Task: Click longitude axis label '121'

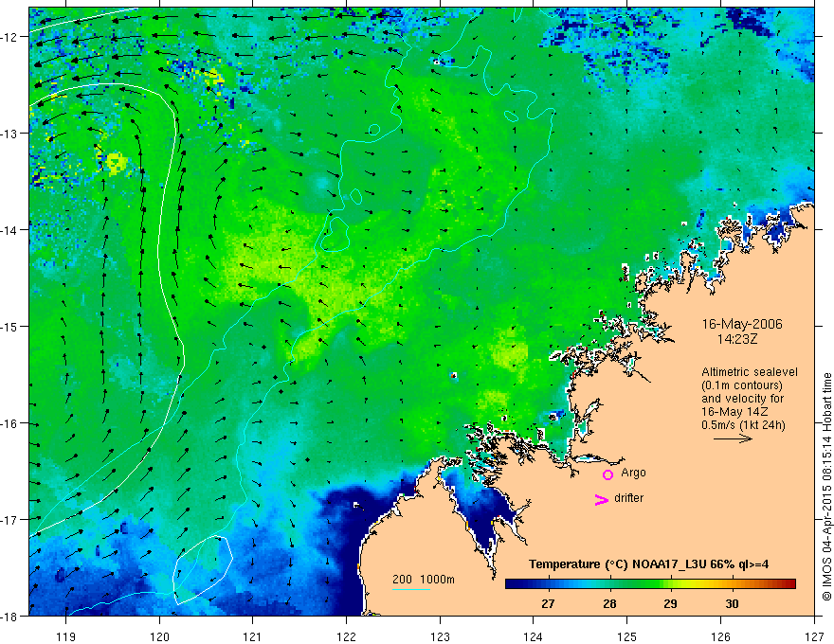Action: (253, 636)
